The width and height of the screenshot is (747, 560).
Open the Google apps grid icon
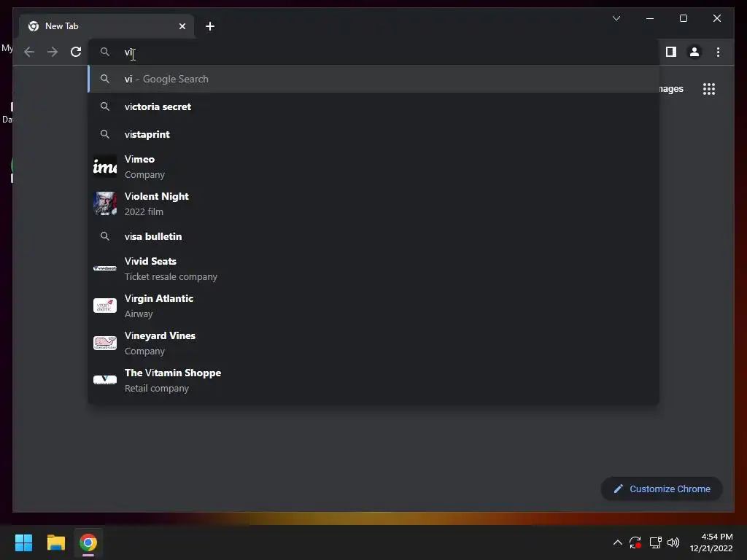709,89
